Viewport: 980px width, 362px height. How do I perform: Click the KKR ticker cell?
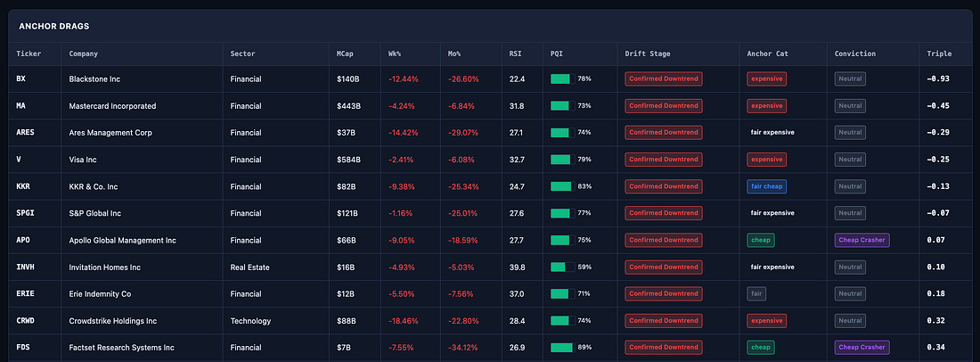point(23,186)
